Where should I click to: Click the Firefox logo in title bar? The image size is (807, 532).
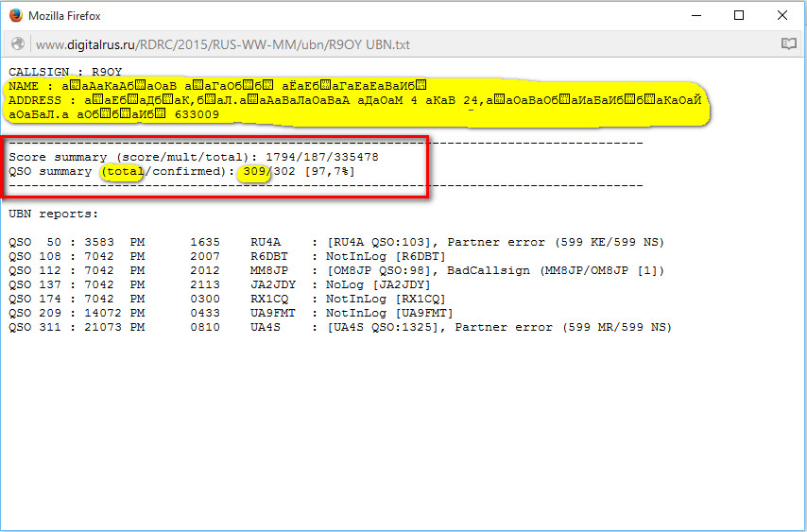tap(15, 16)
